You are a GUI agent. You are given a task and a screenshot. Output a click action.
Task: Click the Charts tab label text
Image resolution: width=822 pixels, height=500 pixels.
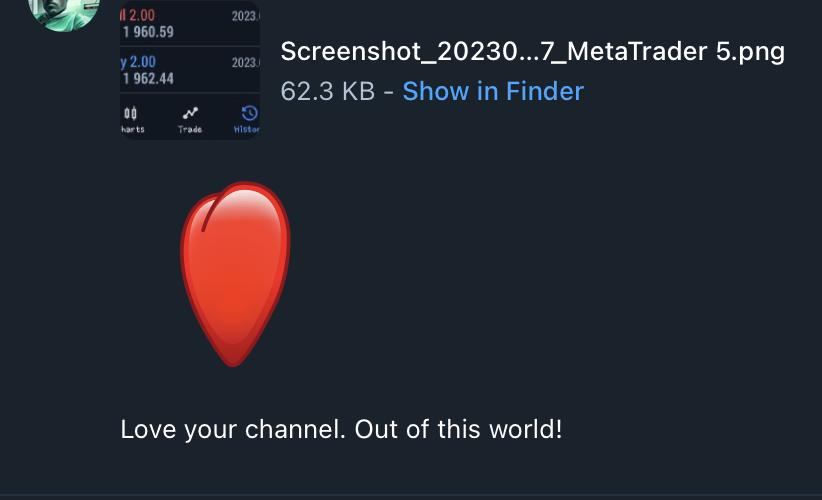click(133, 129)
